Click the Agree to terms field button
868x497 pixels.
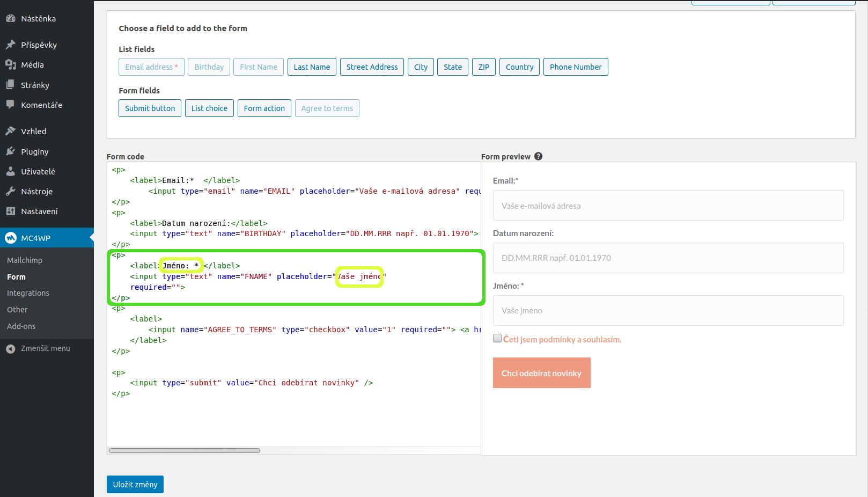[x=327, y=108]
